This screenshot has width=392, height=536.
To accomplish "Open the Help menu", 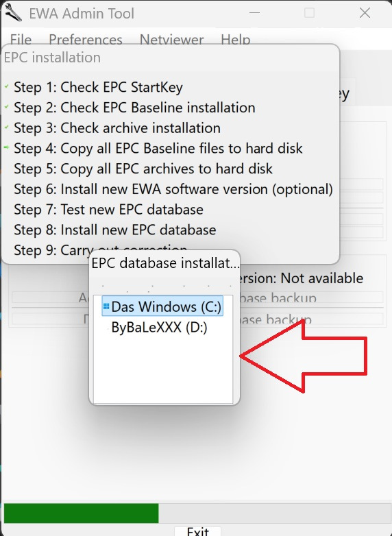I will [x=236, y=39].
